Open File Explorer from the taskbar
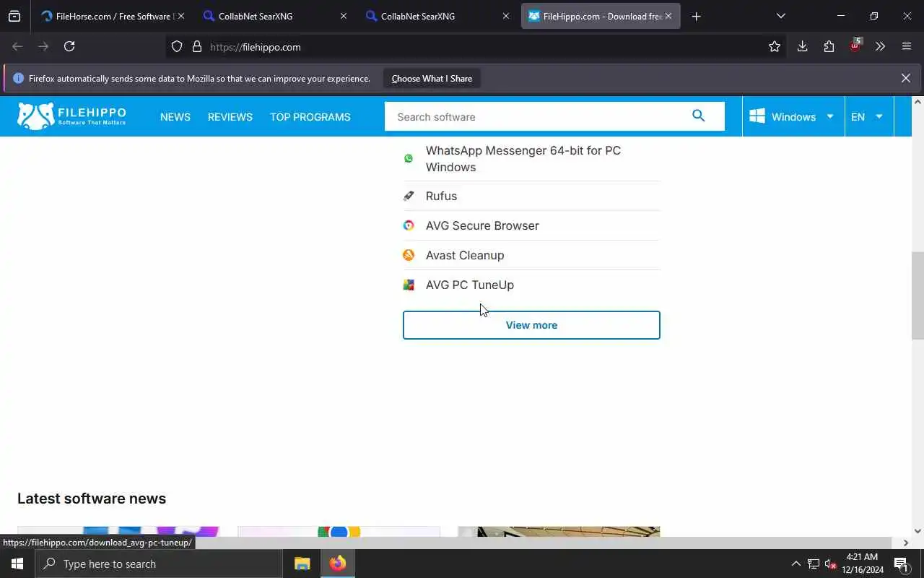This screenshot has height=578, width=924. [302, 564]
